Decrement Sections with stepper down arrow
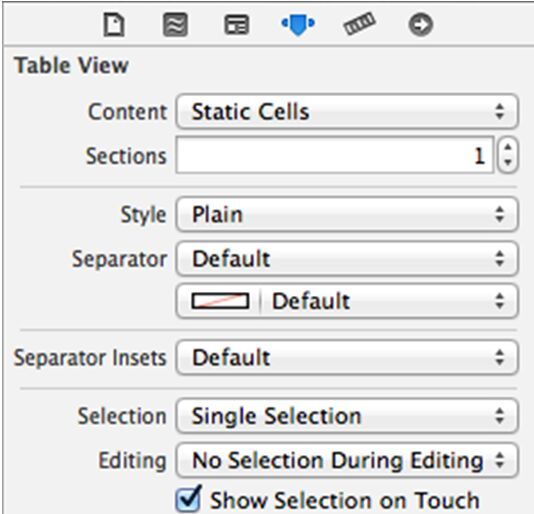This screenshot has height=514, width=534. [508, 163]
